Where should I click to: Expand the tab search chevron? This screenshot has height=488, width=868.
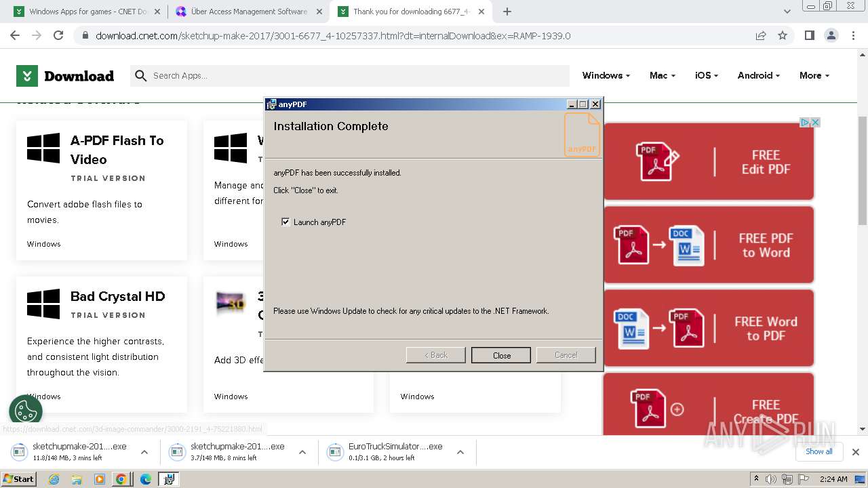click(x=787, y=12)
